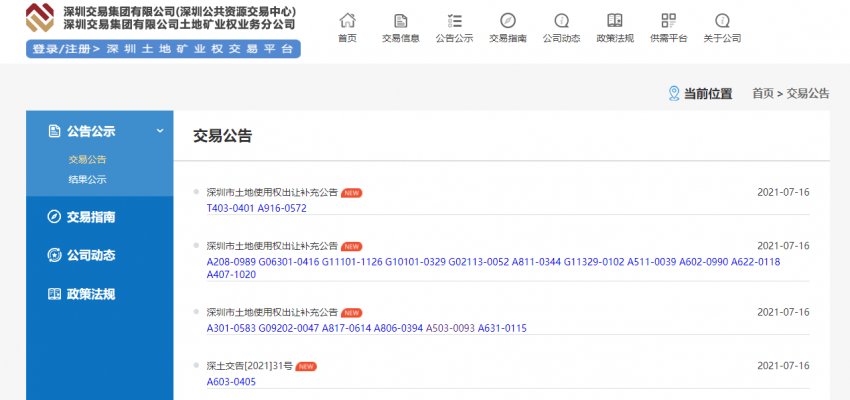
Task: Click the home icon above 首页
Action: (x=347, y=21)
